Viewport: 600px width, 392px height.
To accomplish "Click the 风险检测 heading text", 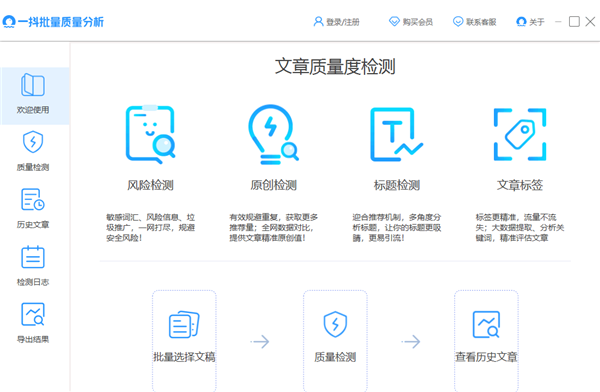I will click(x=150, y=185).
